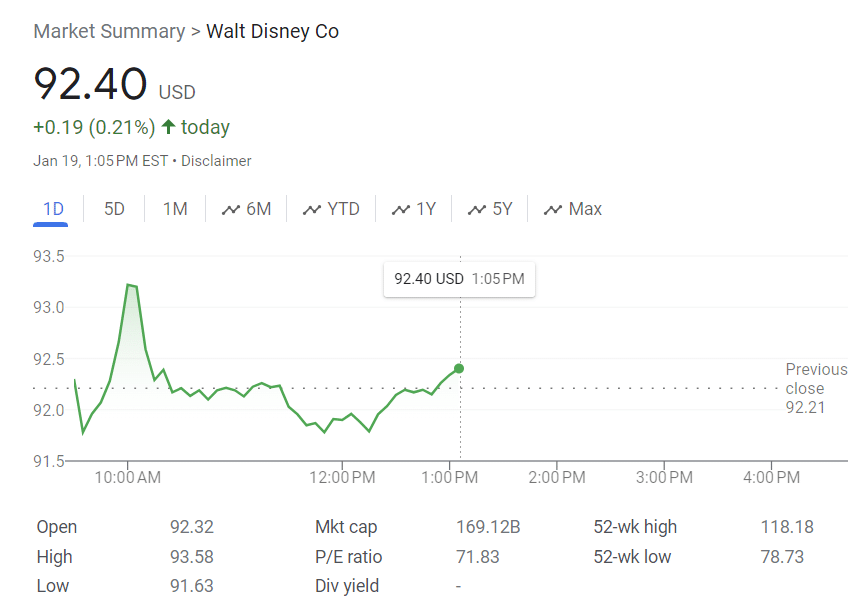This screenshot has height=612, width=867.
Task: Select the Max timeframe
Action: tap(585, 208)
